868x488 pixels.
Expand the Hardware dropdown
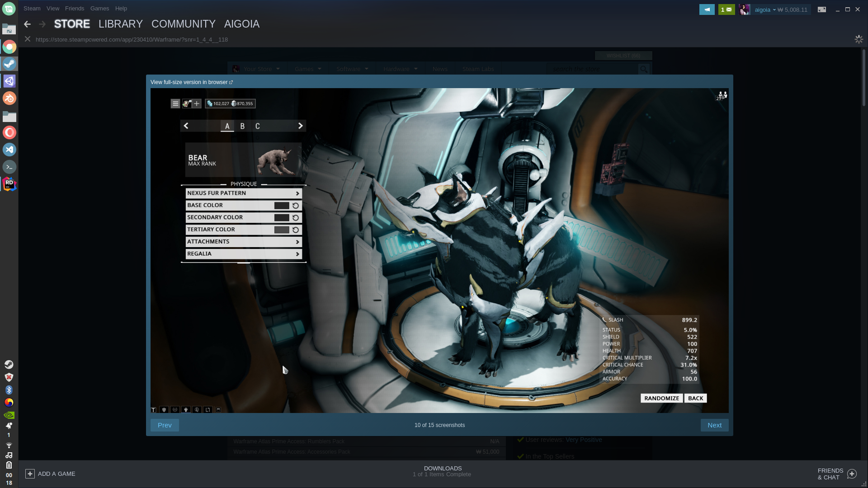(400, 69)
